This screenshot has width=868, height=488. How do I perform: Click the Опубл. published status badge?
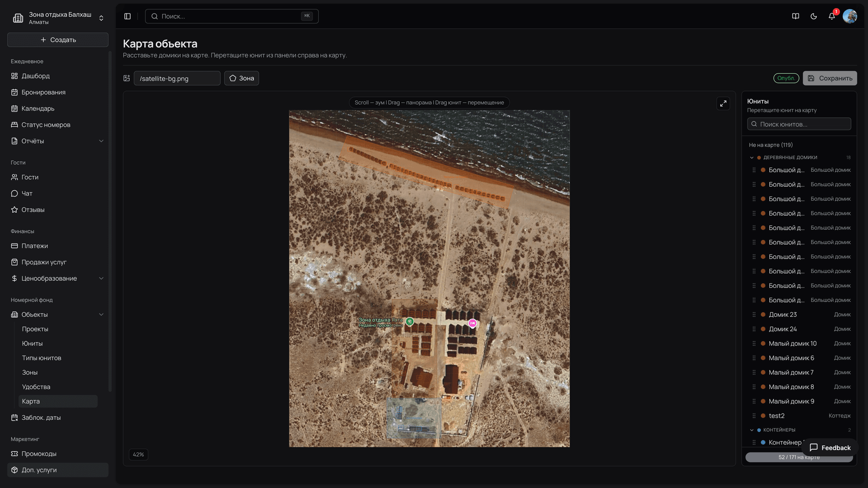tap(786, 78)
